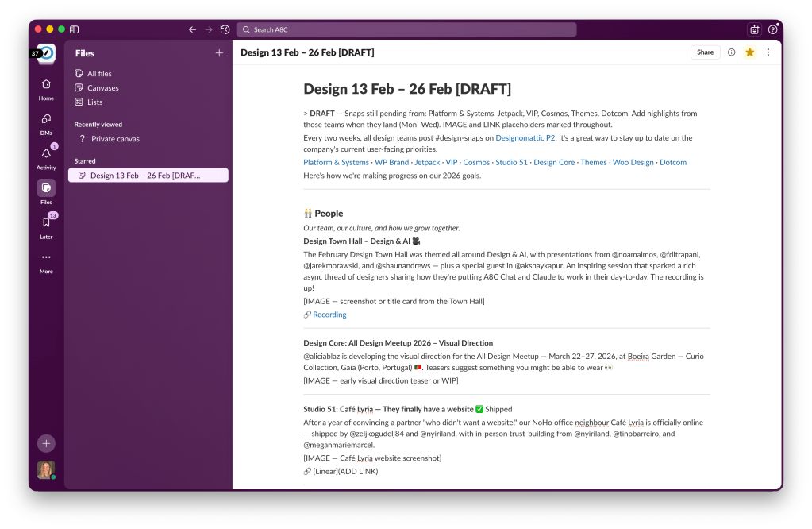This screenshot has width=812, height=529.
Task: Click the More options ellipsis in sidebar
Action: (x=46, y=260)
